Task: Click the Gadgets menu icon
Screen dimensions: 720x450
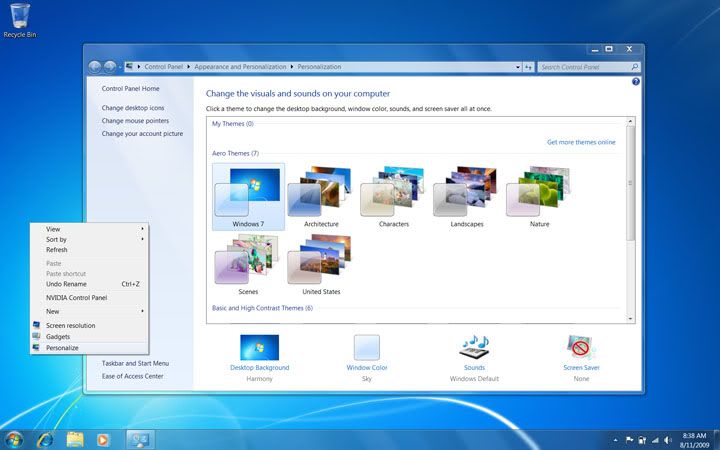Action: pyautogui.click(x=36, y=336)
